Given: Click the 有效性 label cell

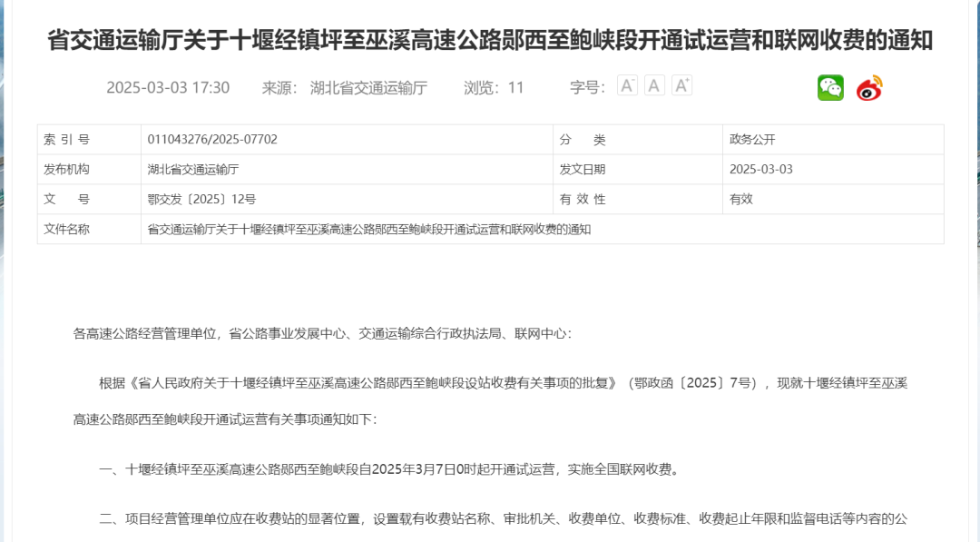Looking at the screenshot, I should click(x=638, y=200).
